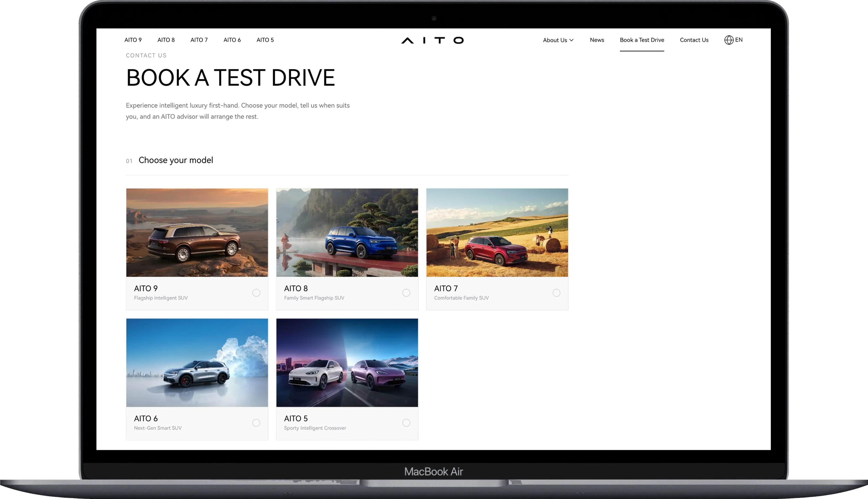Expand the About Us dropdown menu
The height and width of the screenshot is (499, 868).
(558, 40)
